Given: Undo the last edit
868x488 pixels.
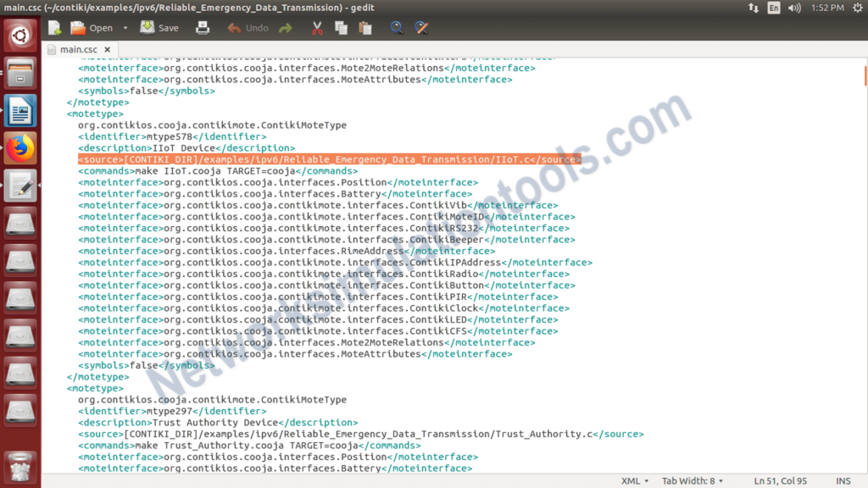Looking at the screenshot, I should 246,27.
